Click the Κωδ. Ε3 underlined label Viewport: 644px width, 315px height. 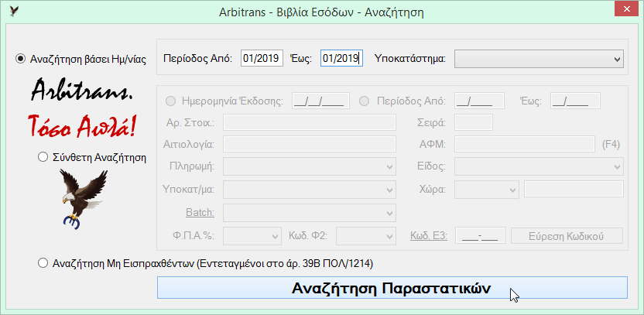[x=428, y=236]
